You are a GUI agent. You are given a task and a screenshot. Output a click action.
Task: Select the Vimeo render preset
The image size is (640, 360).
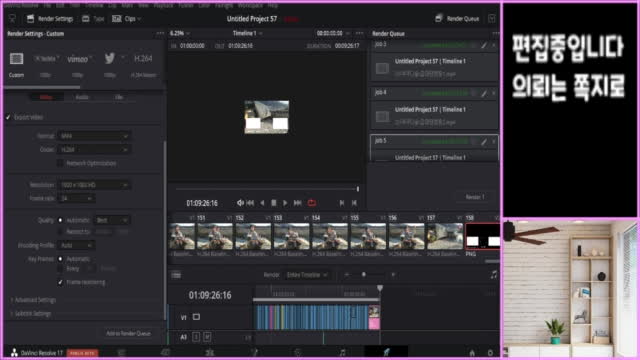[x=78, y=59]
